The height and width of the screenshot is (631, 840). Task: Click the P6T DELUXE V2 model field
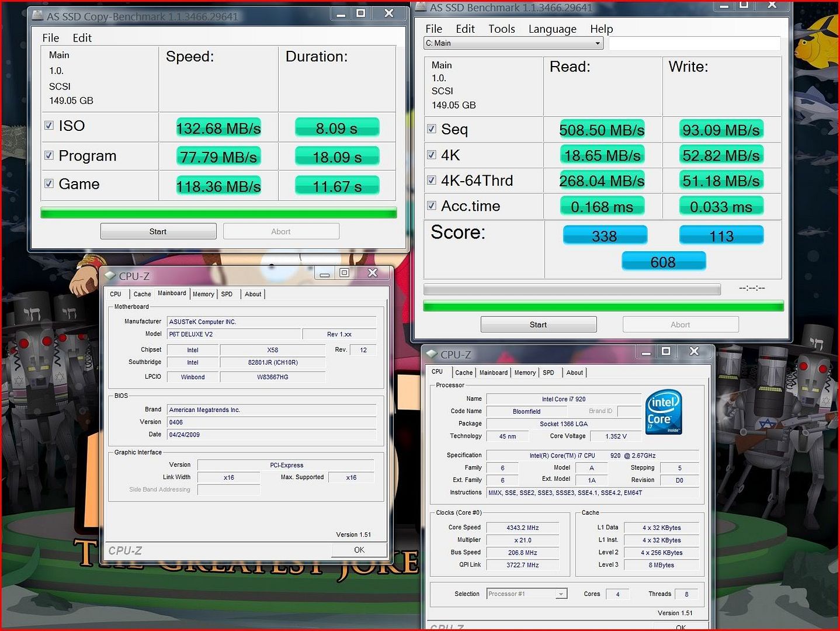click(234, 334)
